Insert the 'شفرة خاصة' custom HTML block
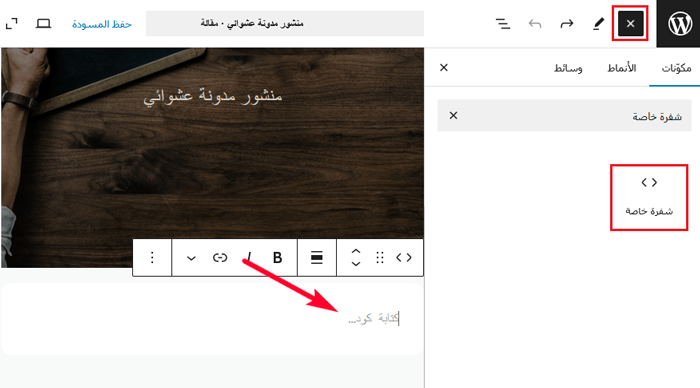The image size is (700, 388). [x=649, y=197]
